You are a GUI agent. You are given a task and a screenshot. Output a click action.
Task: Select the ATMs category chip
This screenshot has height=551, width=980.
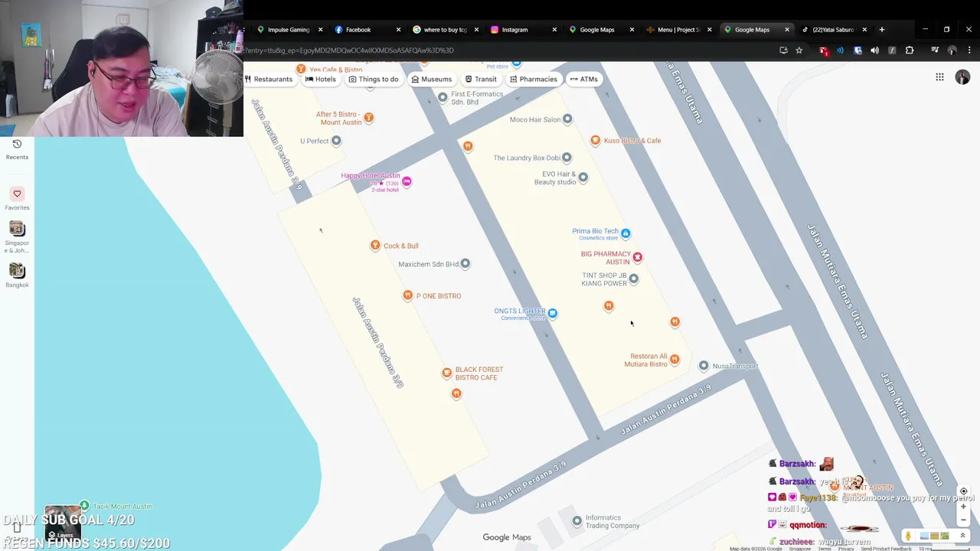click(583, 79)
